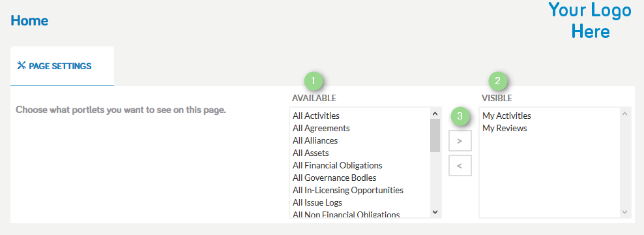
Task: Pick All Governance Bodies portlet
Action: tap(334, 178)
